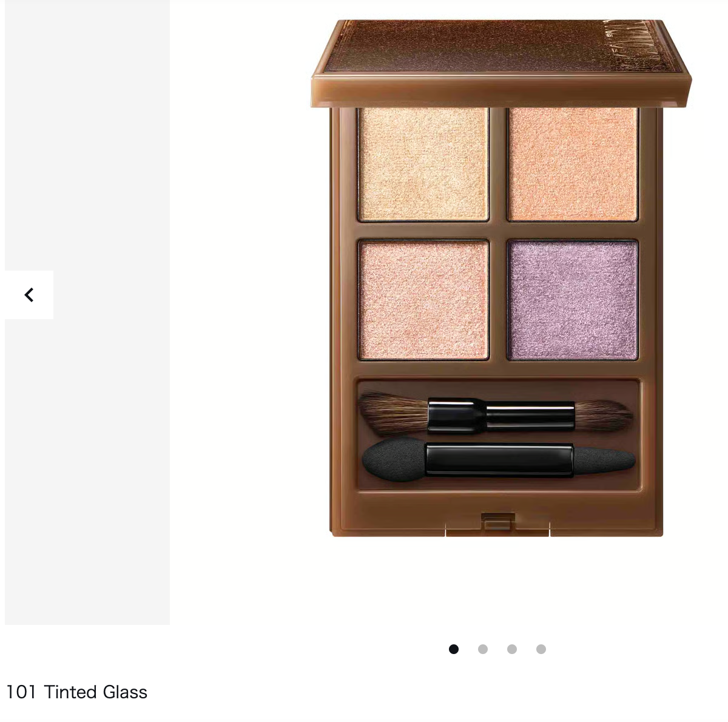Click the black sponge applicator handle
This screenshot has height=722, width=728.
(x=499, y=459)
